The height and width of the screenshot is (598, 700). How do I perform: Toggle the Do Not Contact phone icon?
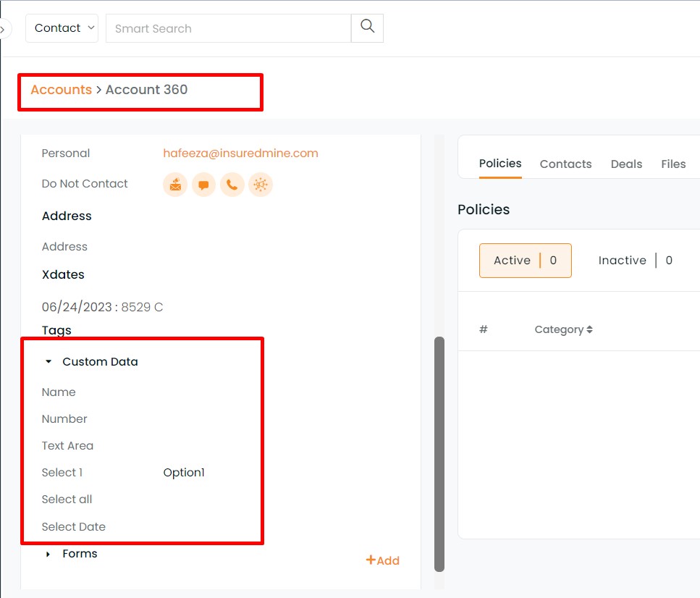click(232, 185)
